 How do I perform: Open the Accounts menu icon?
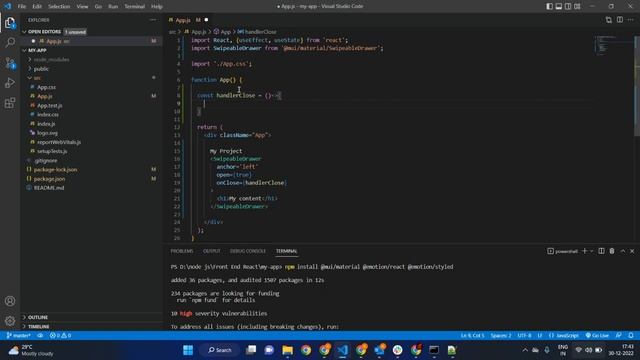tap(10, 301)
